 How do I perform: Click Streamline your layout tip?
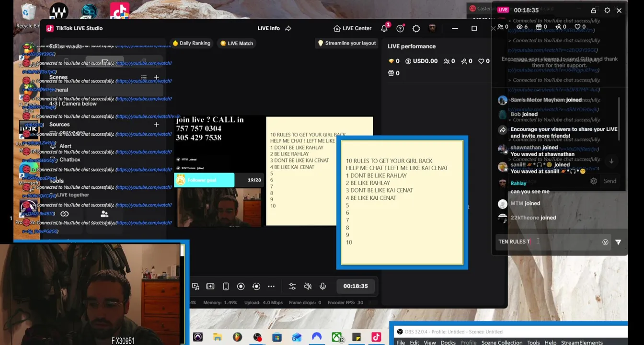347,43
